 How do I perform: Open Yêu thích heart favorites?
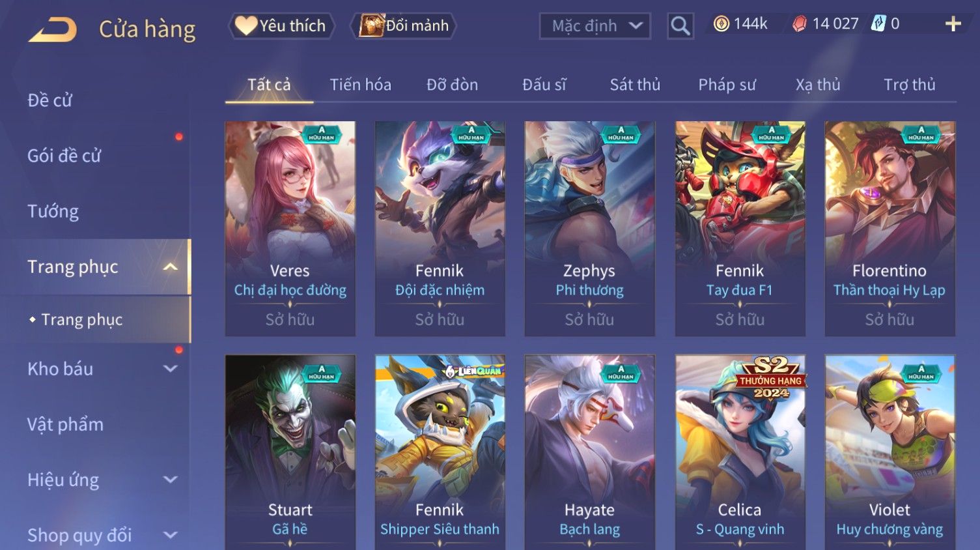pyautogui.click(x=281, y=26)
